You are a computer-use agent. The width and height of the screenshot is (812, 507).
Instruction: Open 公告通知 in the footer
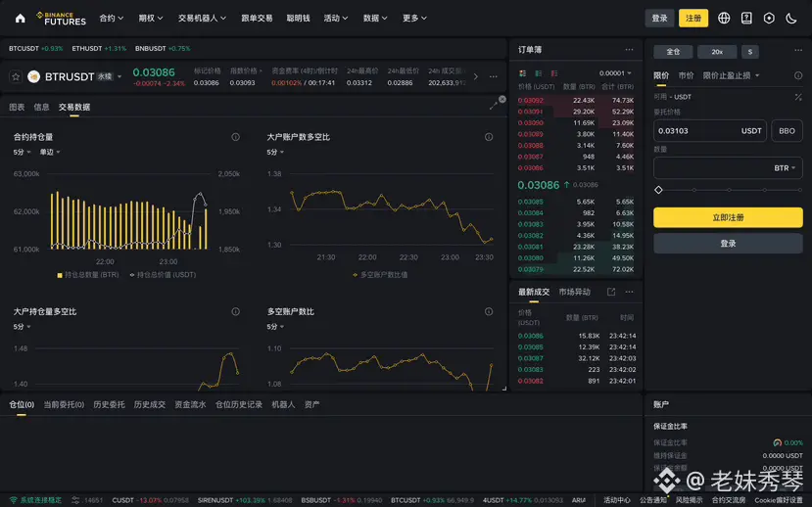tap(652, 500)
